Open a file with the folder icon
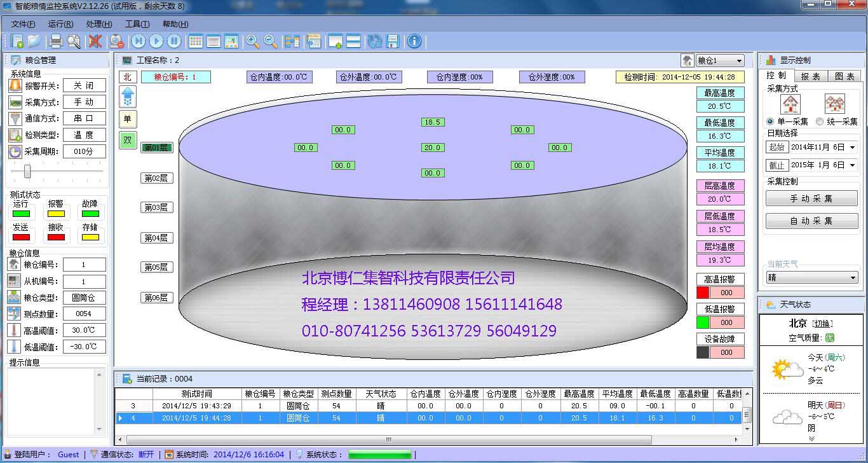The height and width of the screenshot is (463, 868). 34,41
